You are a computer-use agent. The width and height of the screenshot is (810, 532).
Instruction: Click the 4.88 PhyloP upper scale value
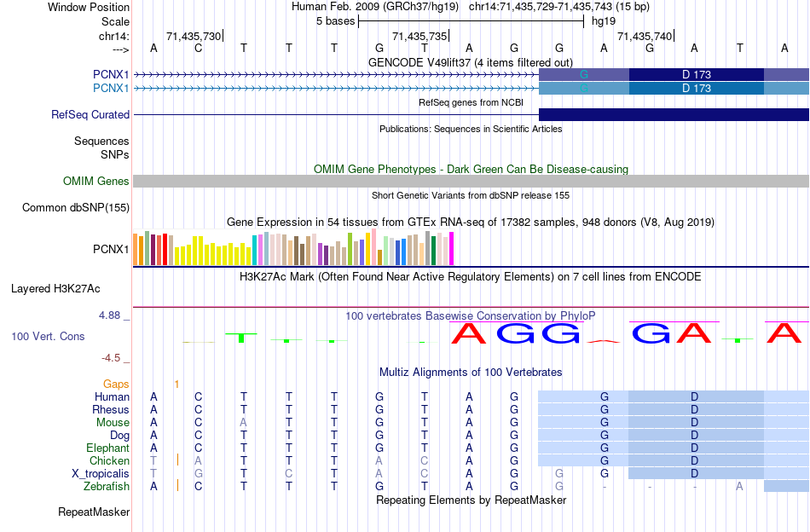coord(109,315)
